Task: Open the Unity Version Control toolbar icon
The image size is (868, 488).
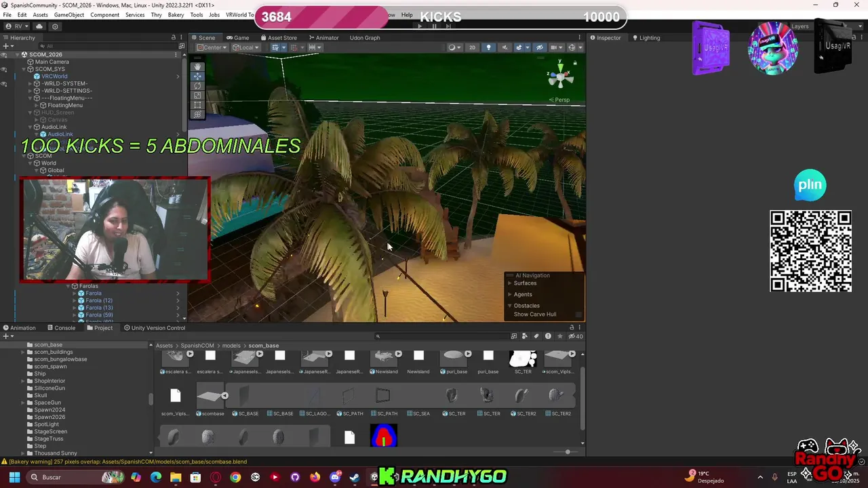Action: (x=55, y=26)
